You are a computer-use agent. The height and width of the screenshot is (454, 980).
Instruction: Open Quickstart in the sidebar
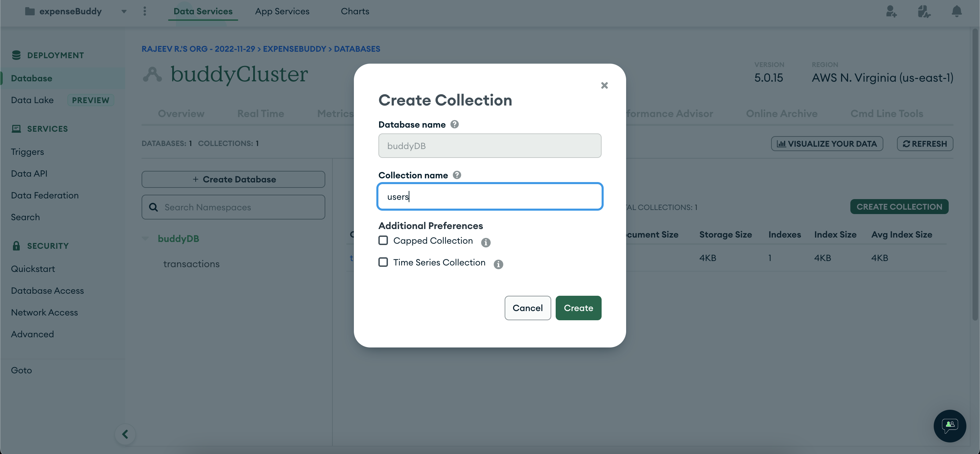(x=33, y=269)
